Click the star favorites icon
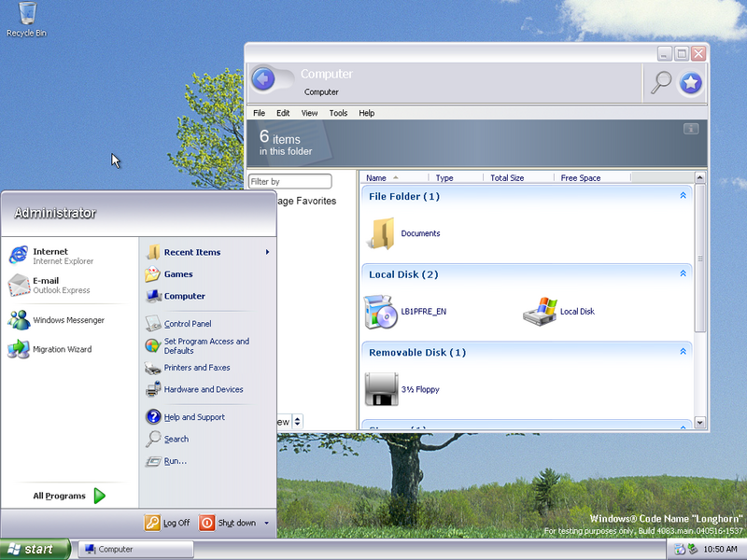Viewport: 747px width, 560px height. [x=690, y=83]
